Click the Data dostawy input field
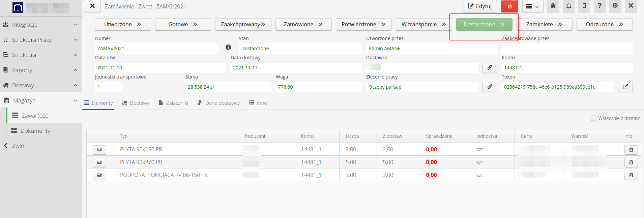 click(295, 68)
